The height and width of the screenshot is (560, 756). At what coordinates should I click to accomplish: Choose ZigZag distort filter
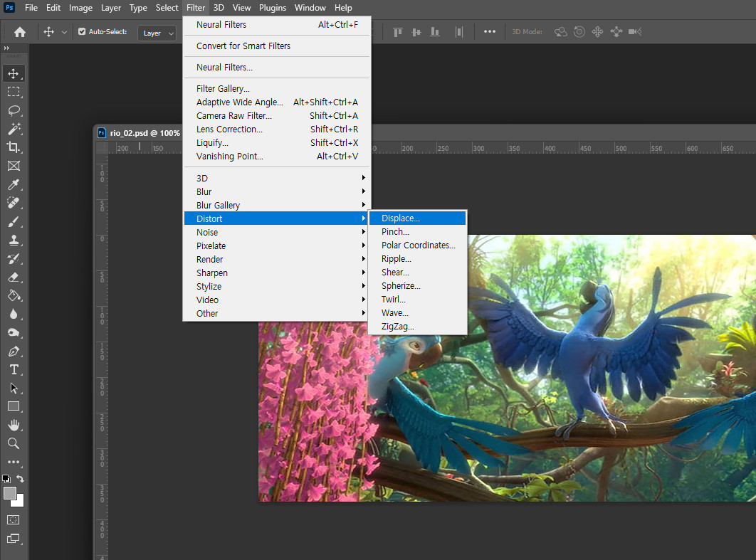coord(418,327)
